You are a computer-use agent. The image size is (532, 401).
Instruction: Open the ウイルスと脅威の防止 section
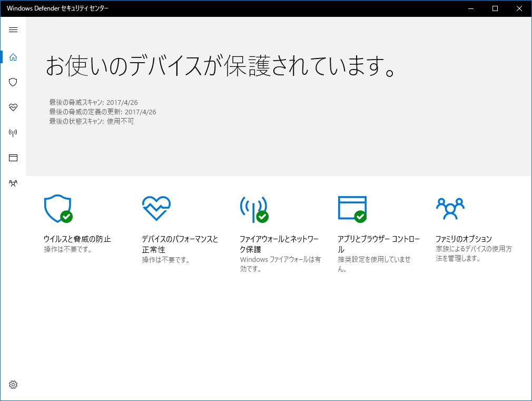point(78,239)
